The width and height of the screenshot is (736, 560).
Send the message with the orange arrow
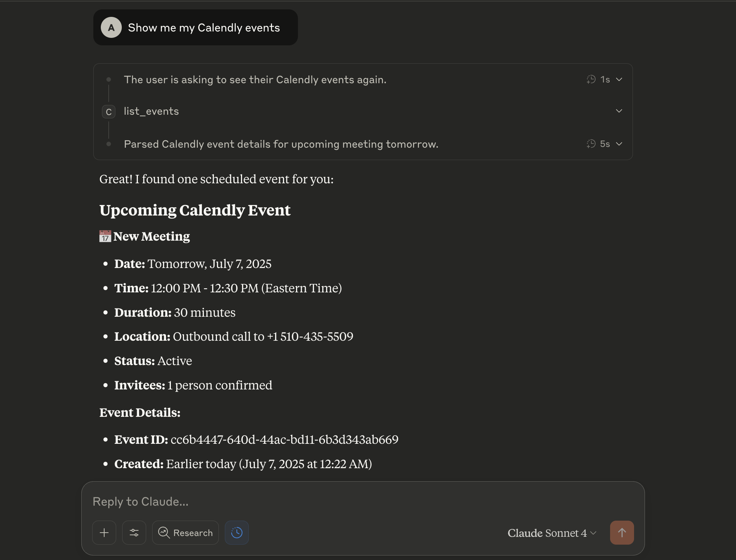pos(621,533)
